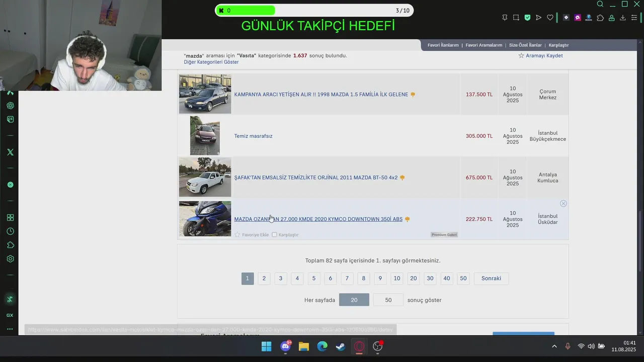Open Microsoft Edge from the taskbar
The image size is (644, 362).
[322, 346]
